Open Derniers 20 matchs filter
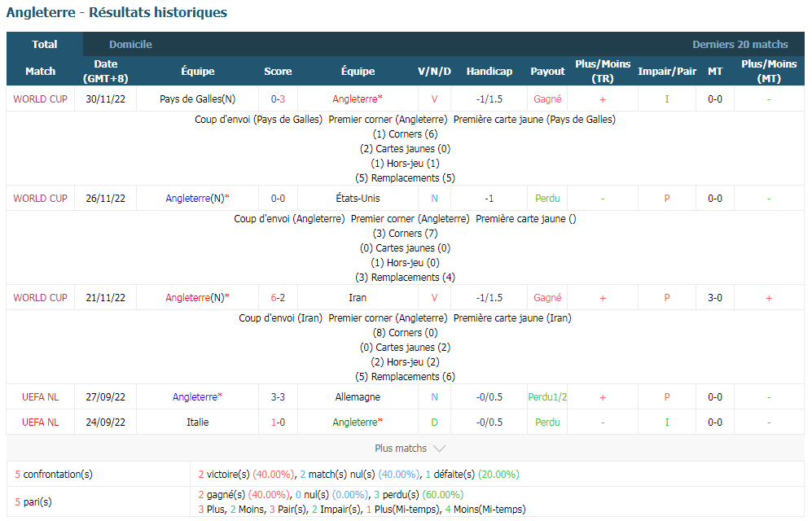 coord(740,45)
